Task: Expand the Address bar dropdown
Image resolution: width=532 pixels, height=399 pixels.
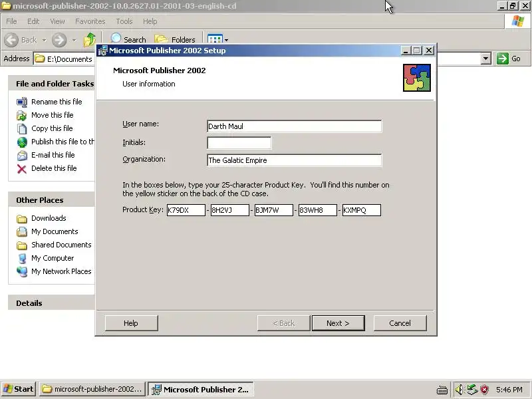Action: pos(486,59)
